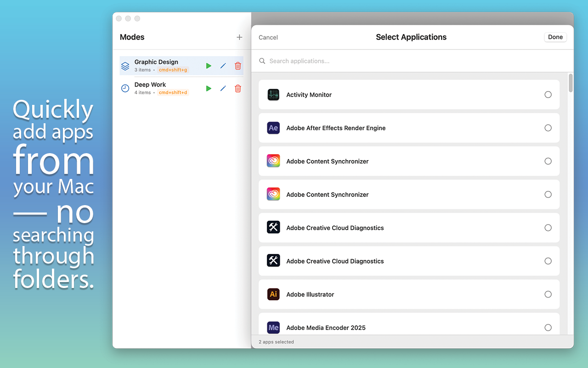Edit the Deep Work mode

pos(223,88)
